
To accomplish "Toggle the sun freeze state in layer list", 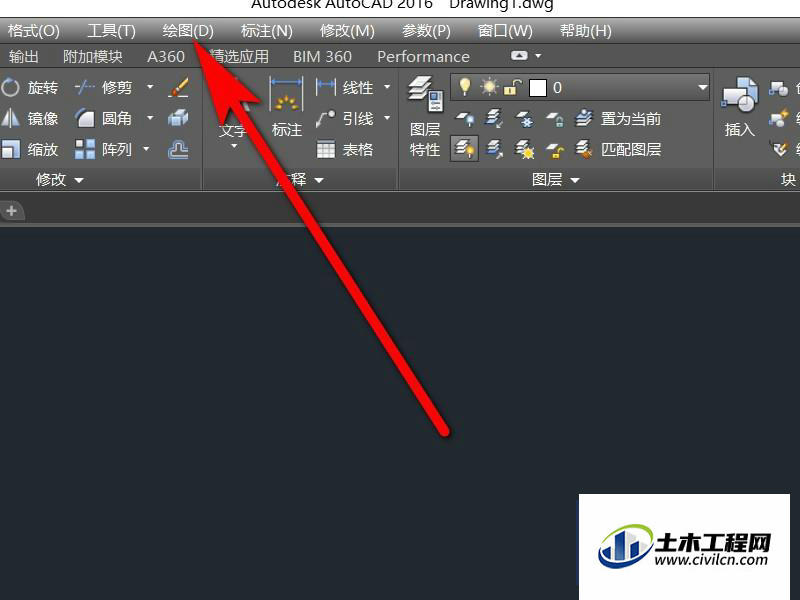I will point(489,87).
